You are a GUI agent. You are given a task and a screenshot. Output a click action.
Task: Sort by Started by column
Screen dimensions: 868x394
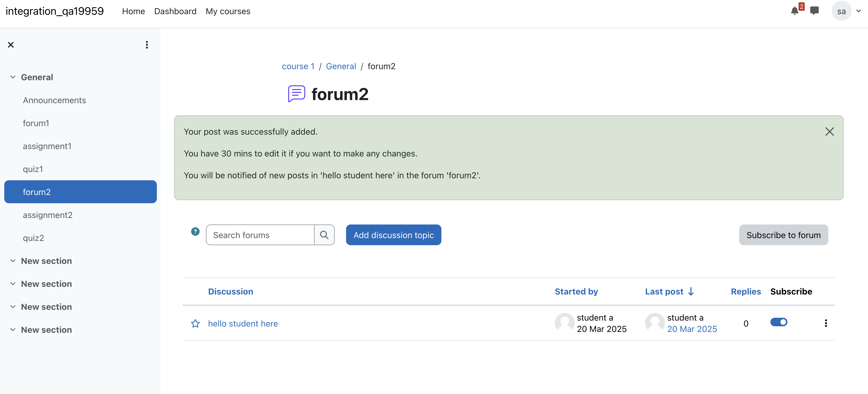click(x=576, y=291)
